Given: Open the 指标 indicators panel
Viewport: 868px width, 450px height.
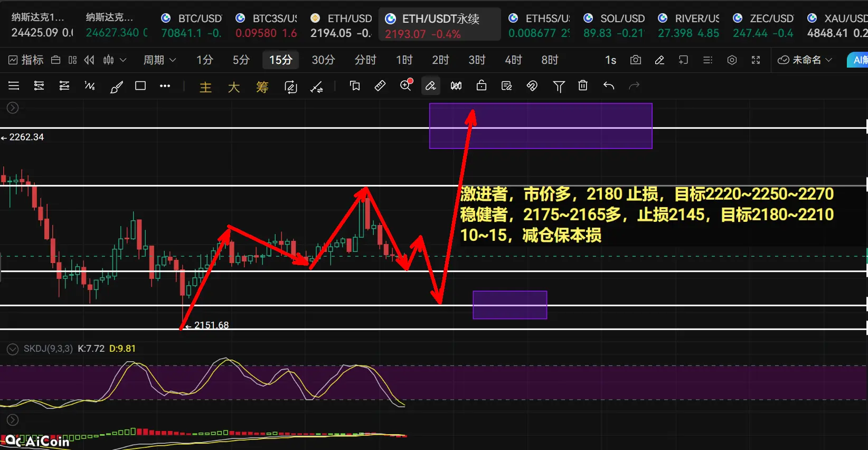Looking at the screenshot, I should click(x=26, y=60).
